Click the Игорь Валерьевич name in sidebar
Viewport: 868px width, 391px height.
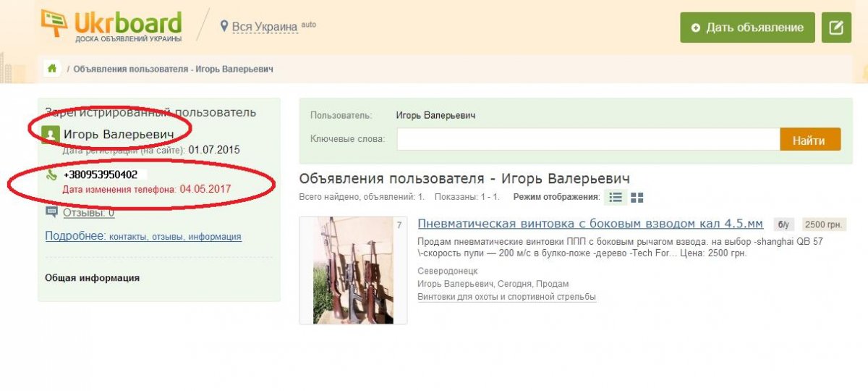[x=119, y=135]
